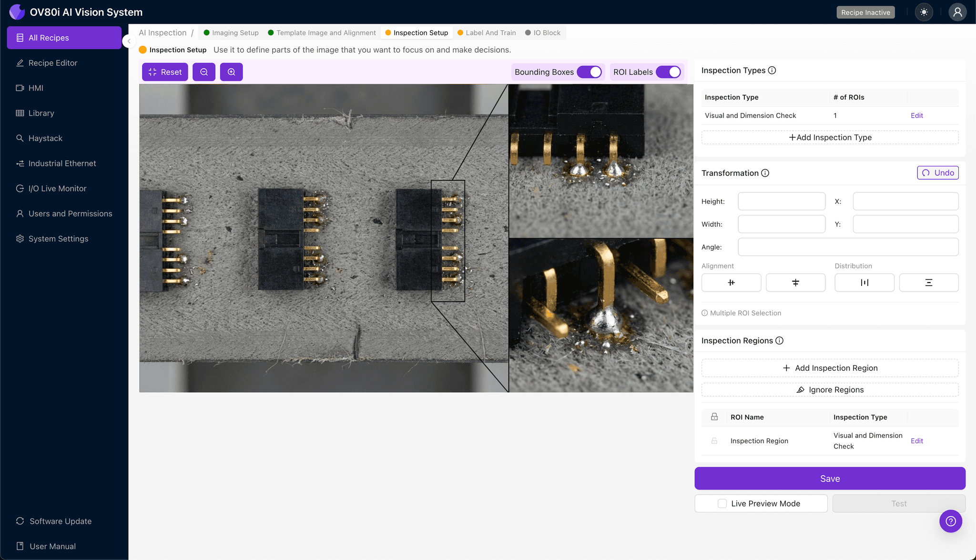Check the Live Preview Mode checkbox
Image resolution: width=976 pixels, height=560 pixels.
(x=722, y=503)
